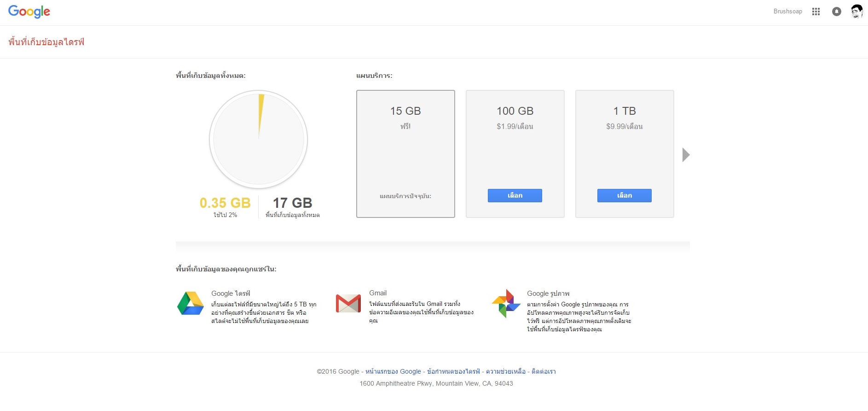Click the Google Photos pinwheel icon
The image size is (868, 411).
click(506, 303)
